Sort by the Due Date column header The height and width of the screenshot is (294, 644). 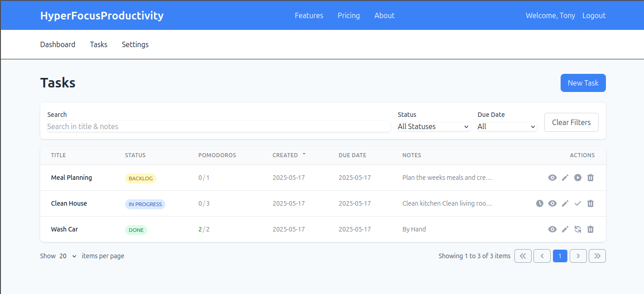pyautogui.click(x=352, y=155)
